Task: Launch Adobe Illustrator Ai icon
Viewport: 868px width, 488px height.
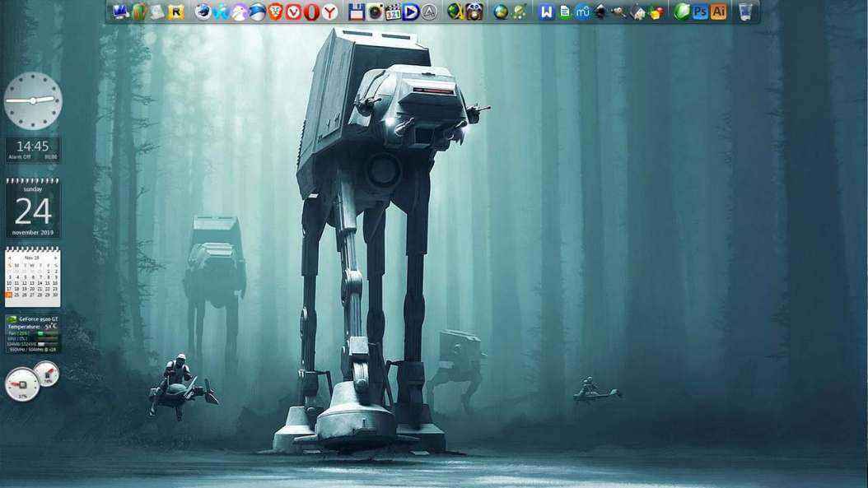Action: tap(719, 12)
